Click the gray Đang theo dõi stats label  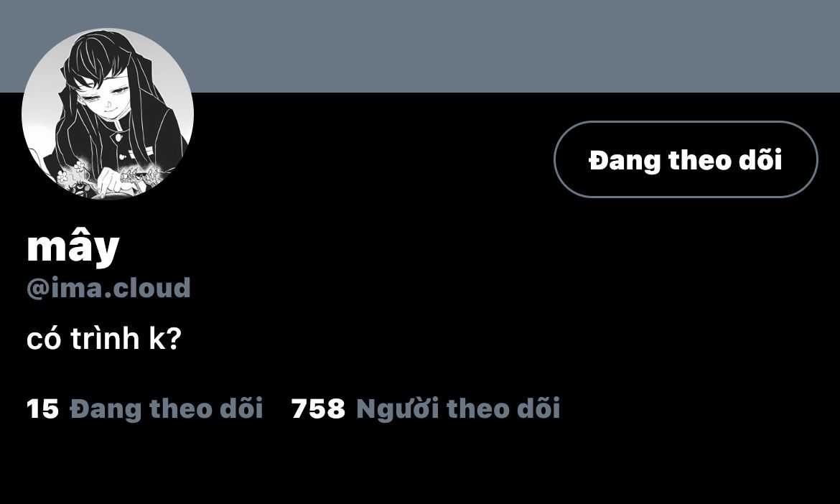(166, 409)
